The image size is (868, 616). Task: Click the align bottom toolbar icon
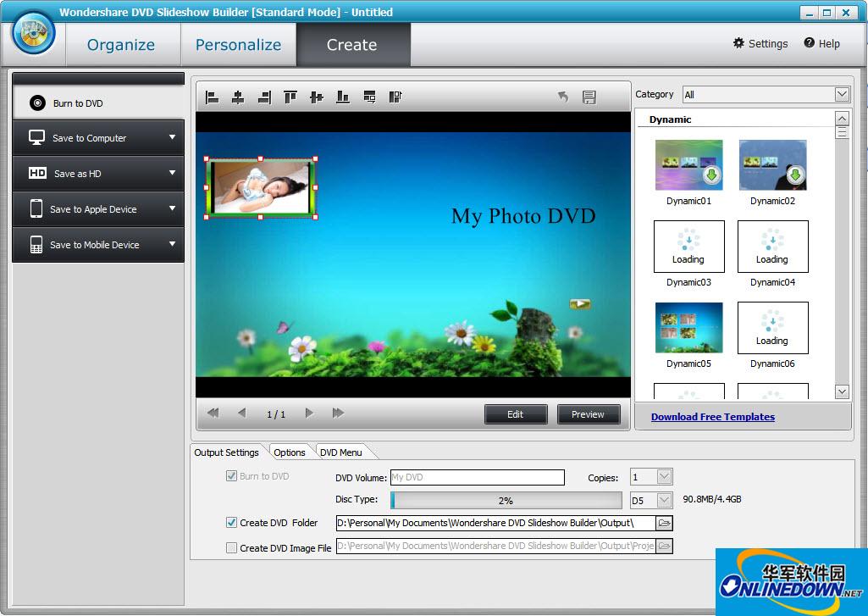point(343,97)
